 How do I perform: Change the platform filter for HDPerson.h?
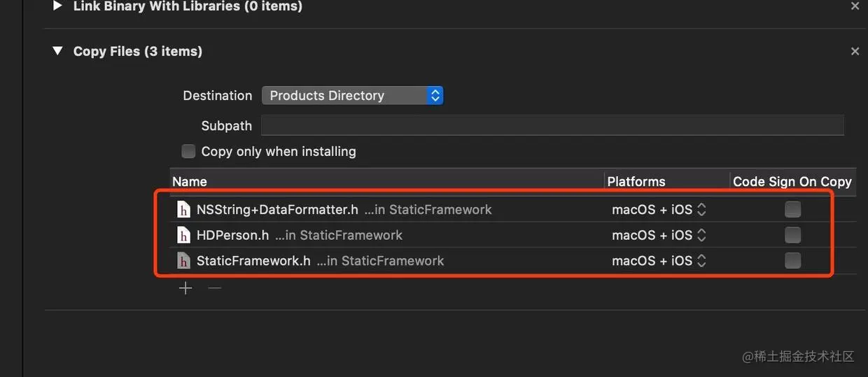click(x=659, y=235)
